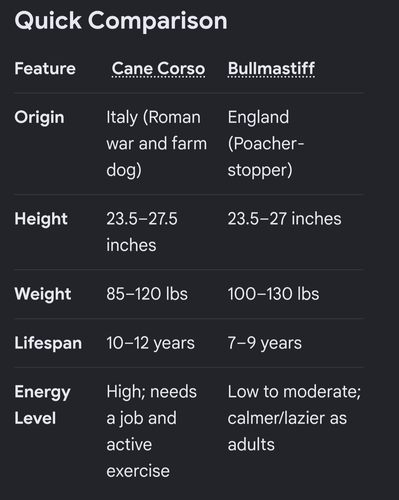Viewport: 399px width, 500px height.
Task: Click the 23.5–27.5 inches height value
Action: click(142, 232)
